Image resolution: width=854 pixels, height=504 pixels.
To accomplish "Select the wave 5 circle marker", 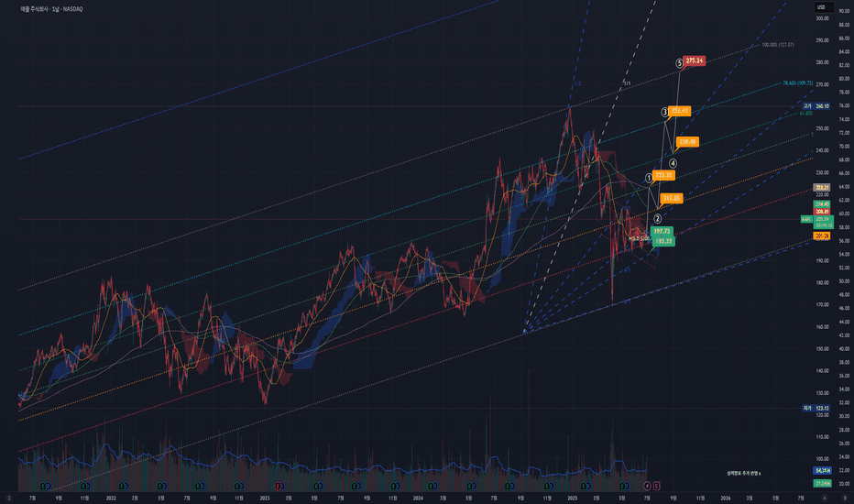I will pyautogui.click(x=680, y=64).
